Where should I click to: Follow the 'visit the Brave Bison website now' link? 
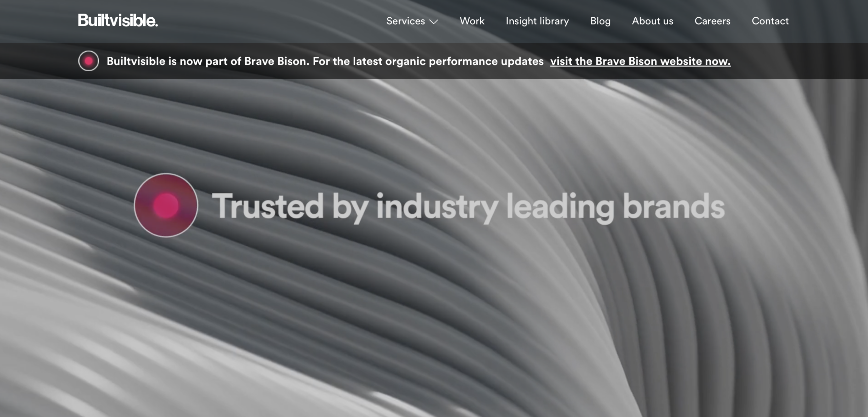[x=640, y=61]
